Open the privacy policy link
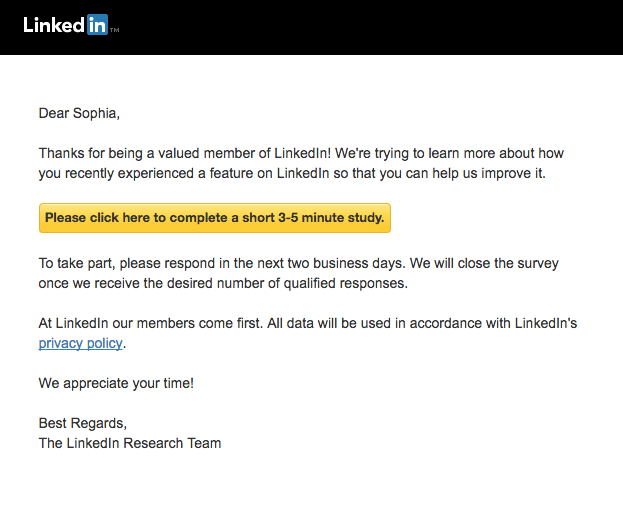The height and width of the screenshot is (512, 623). click(81, 343)
